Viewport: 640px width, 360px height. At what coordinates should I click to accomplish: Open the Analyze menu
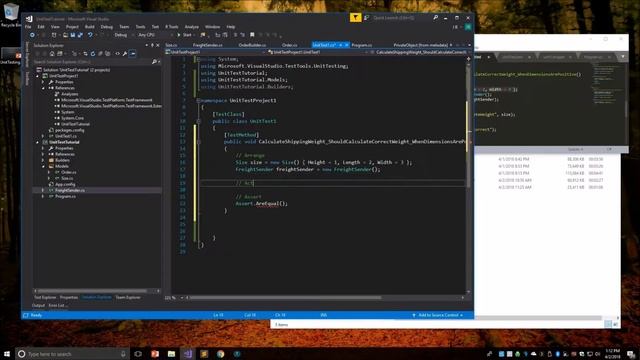point(191,27)
